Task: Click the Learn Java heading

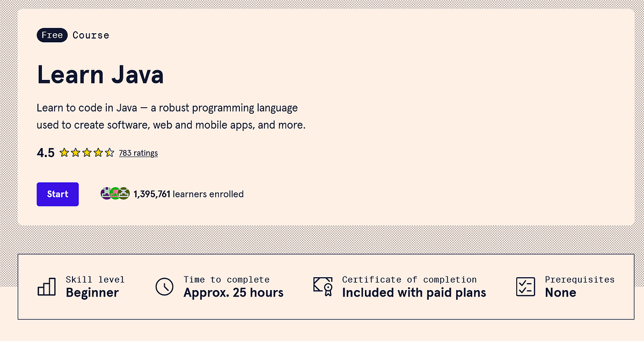Action: coord(100,75)
